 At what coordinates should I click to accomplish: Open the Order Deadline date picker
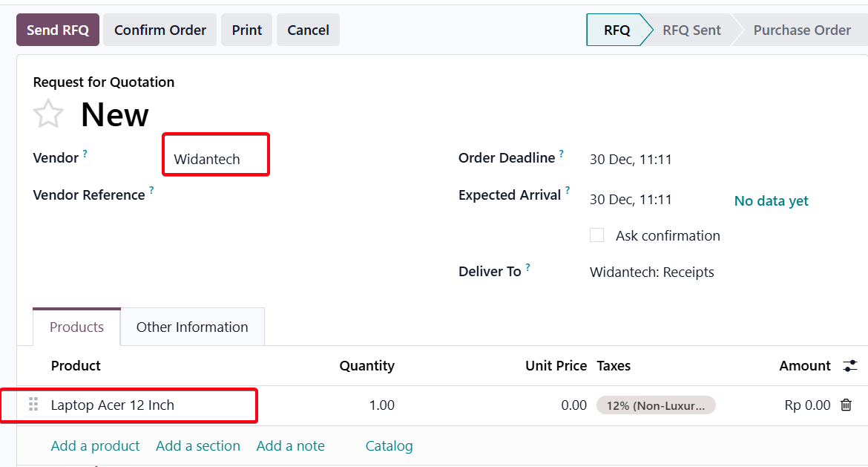[x=631, y=159]
